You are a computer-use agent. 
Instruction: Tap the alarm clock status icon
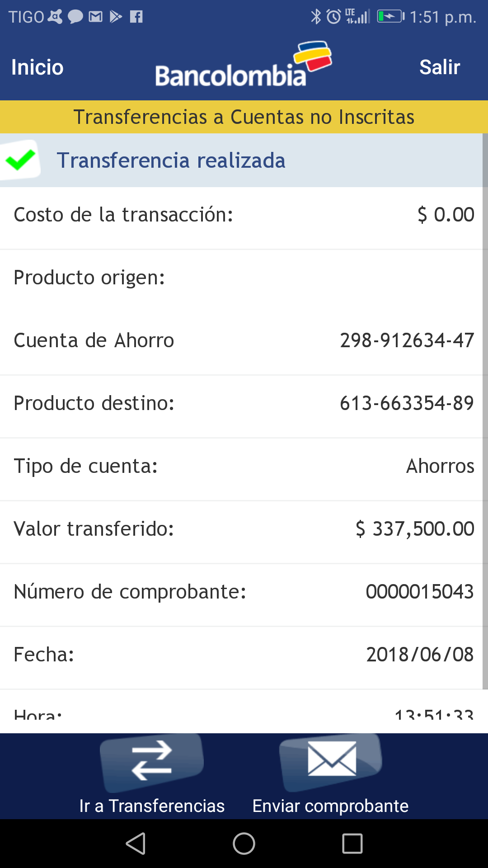click(x=333, y=17)
